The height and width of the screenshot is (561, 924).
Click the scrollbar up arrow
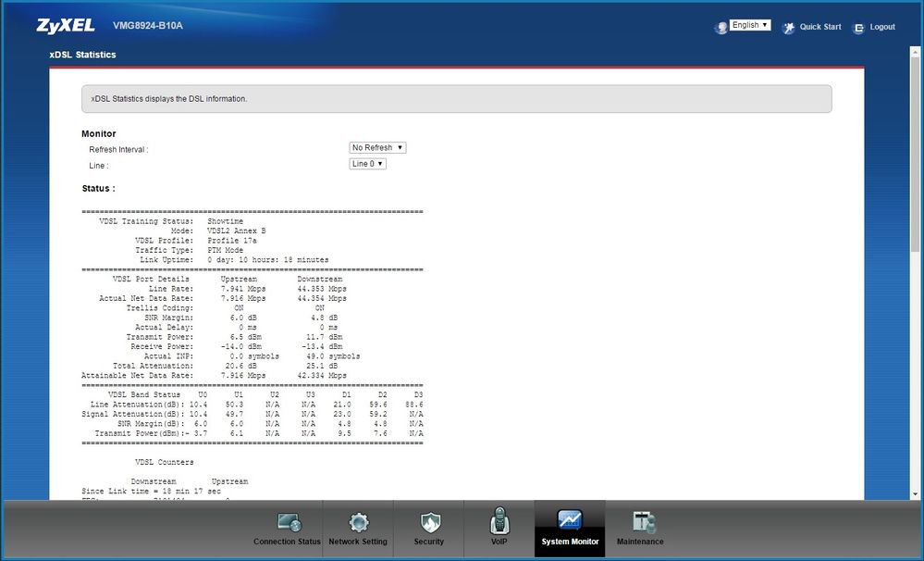(915, 52)
